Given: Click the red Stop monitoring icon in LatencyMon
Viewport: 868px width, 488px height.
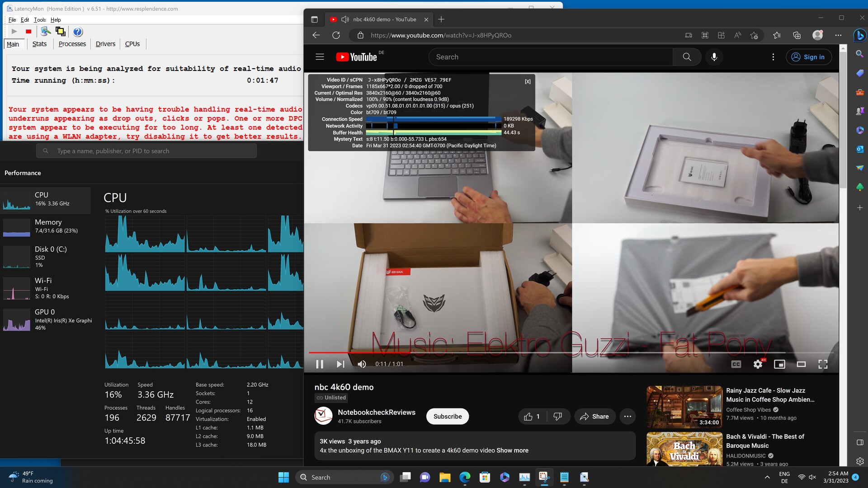Looking at the screenshot, I should point(28,32).
